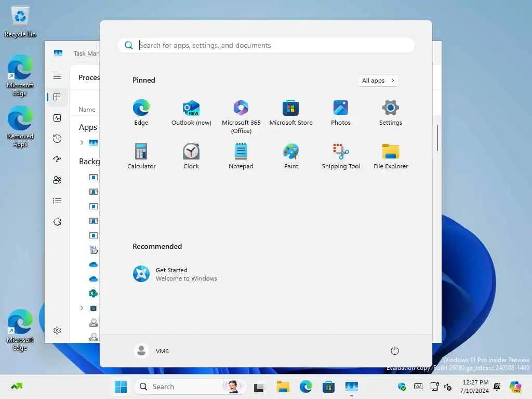This screenshot has width=532, height=399.
Task: Toggle Task Manager hamburger navigation menu
Action: tap(57, 76)
